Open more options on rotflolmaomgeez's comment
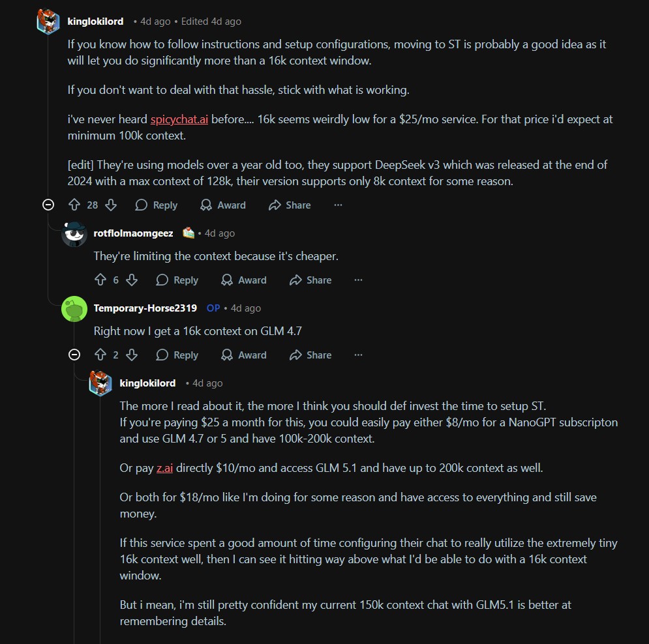The width and height of the screenshot is (649, 644). point(358,280)
